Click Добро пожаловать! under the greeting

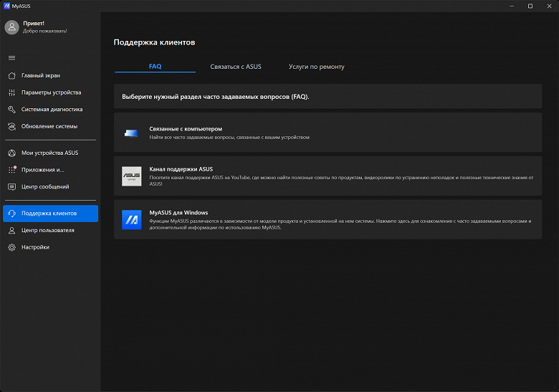point(45,31)
